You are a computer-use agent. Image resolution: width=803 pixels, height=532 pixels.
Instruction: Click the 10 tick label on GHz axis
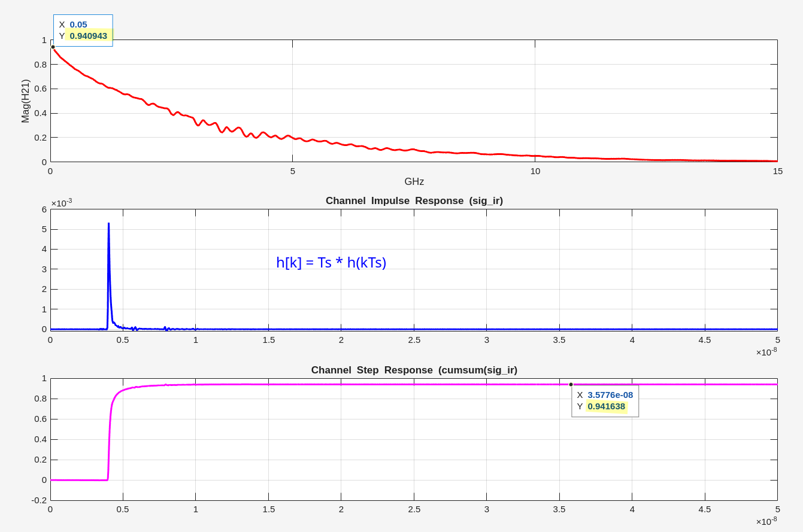(x=535, y=171)
